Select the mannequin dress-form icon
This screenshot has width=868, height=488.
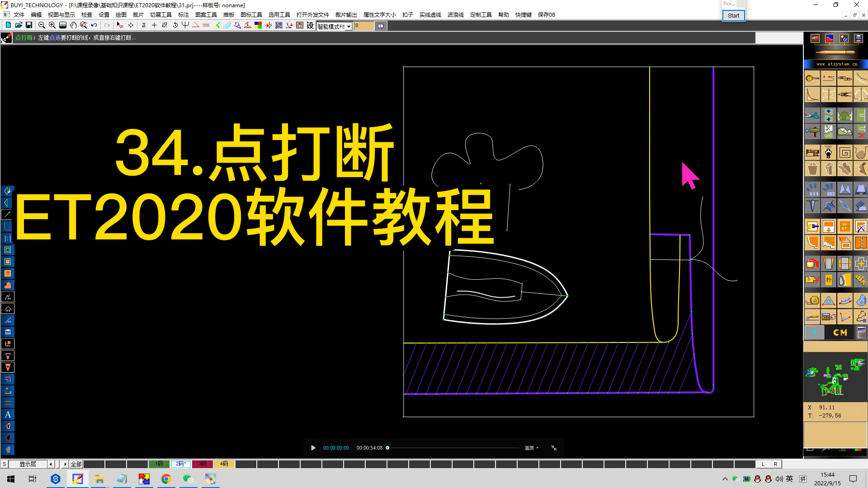pyautogui.click(x=828, y=153)
